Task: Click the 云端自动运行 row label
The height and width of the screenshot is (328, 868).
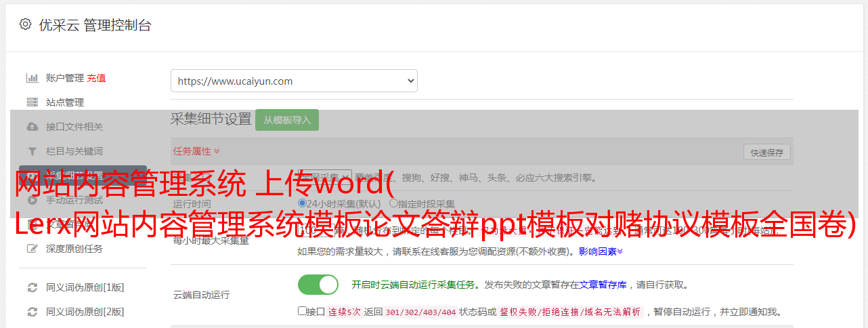Action: [x=202, y=295]
